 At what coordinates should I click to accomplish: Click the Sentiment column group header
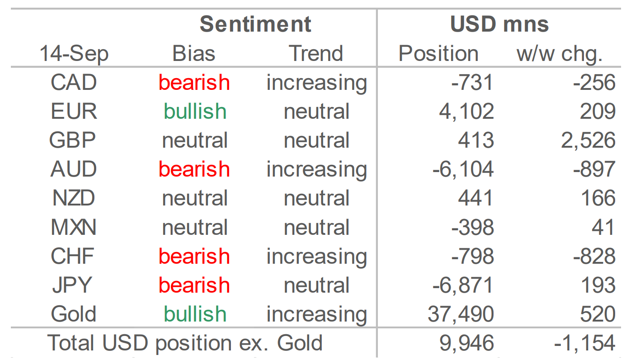pyautogui.click(x=255, y=24)
